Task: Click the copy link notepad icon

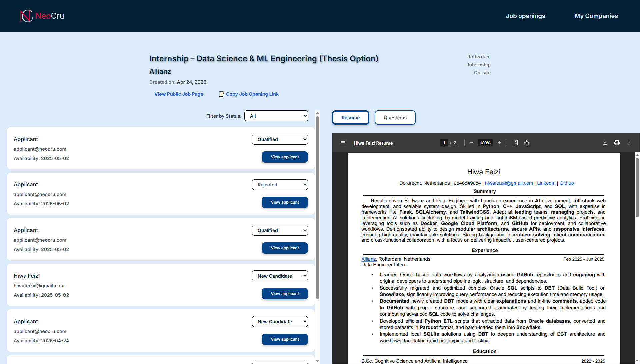Action: point(221,94)
